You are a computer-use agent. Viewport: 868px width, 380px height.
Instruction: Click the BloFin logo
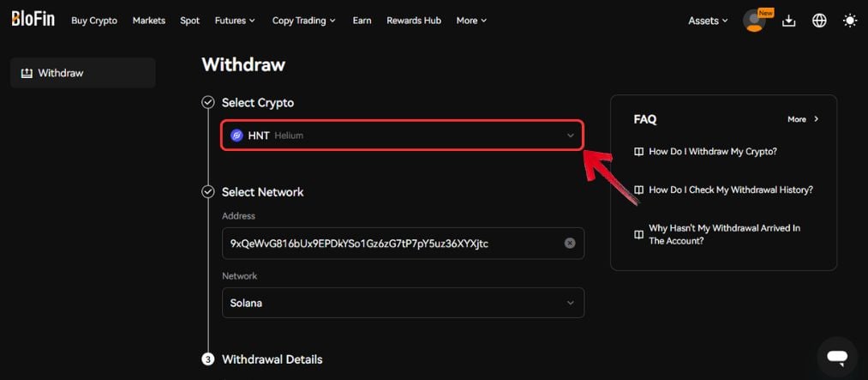click(33, 19)
